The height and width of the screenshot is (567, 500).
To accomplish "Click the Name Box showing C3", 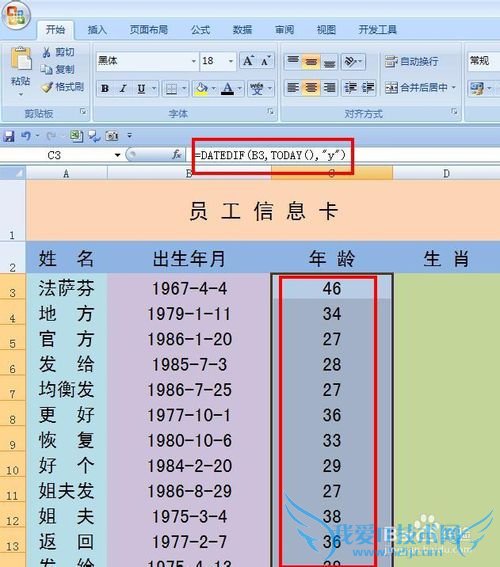I will 54,155.
